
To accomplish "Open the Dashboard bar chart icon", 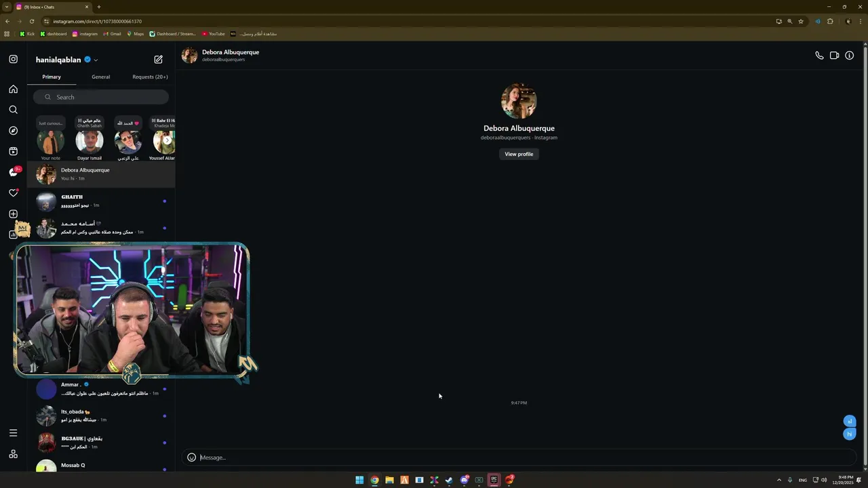I will 13,235.
